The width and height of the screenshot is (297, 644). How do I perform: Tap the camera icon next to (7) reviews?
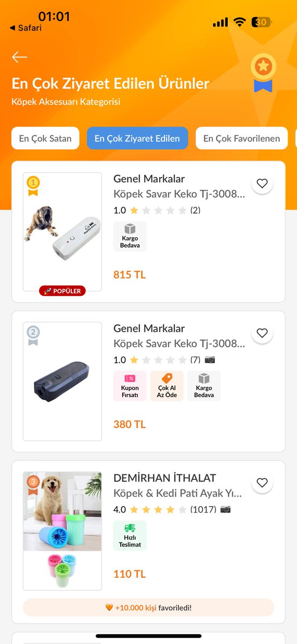click(210, 360)
